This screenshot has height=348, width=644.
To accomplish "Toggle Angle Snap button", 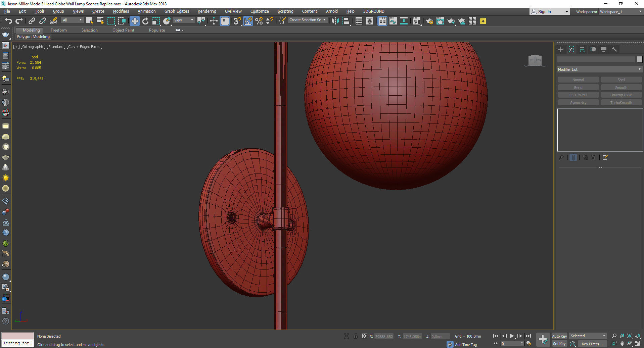I will (x=248, y=21).
